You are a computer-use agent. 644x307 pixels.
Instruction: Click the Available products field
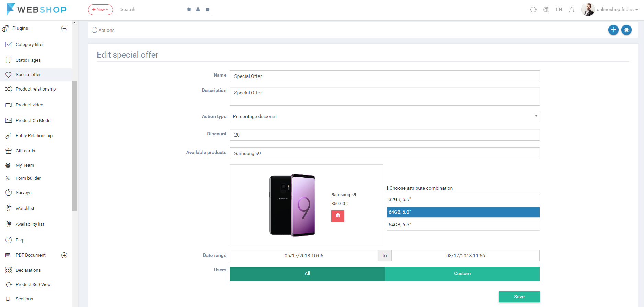[384, 153]
